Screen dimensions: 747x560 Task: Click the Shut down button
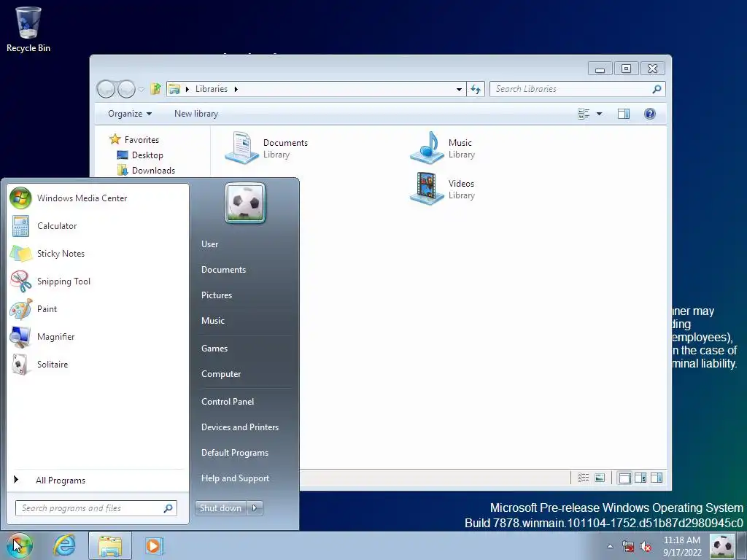click(x=221, y=508)
